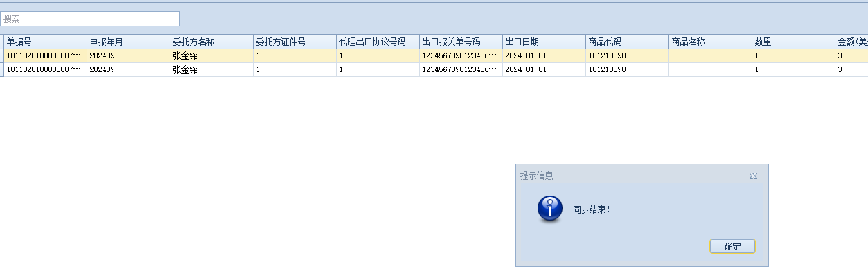Viewport: 868px width, 276px height.
Task: Click the 出口报关单号码 column header
Action: [461, 42]
